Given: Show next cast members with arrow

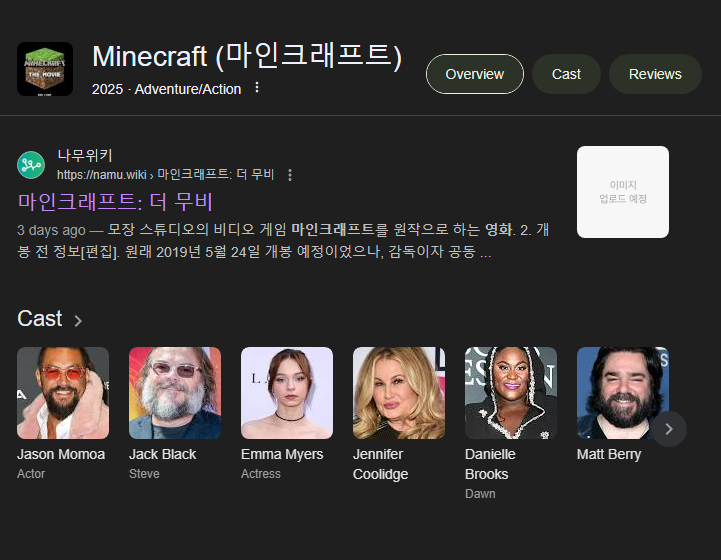Looking at the screenshot, I should [x=669, y=429].
